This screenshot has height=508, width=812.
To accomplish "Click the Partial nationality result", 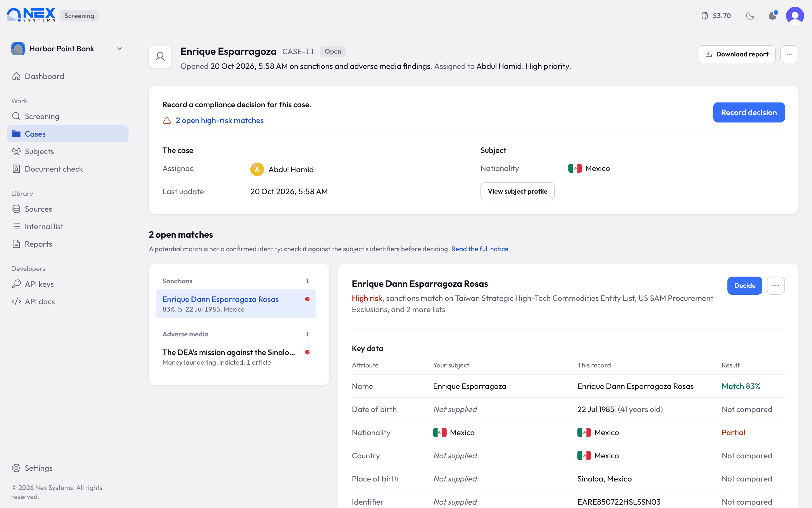I will coord(734,432).
